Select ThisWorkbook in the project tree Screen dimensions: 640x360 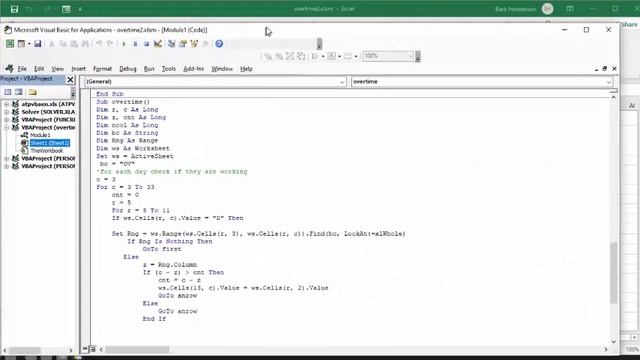point(47,151)
